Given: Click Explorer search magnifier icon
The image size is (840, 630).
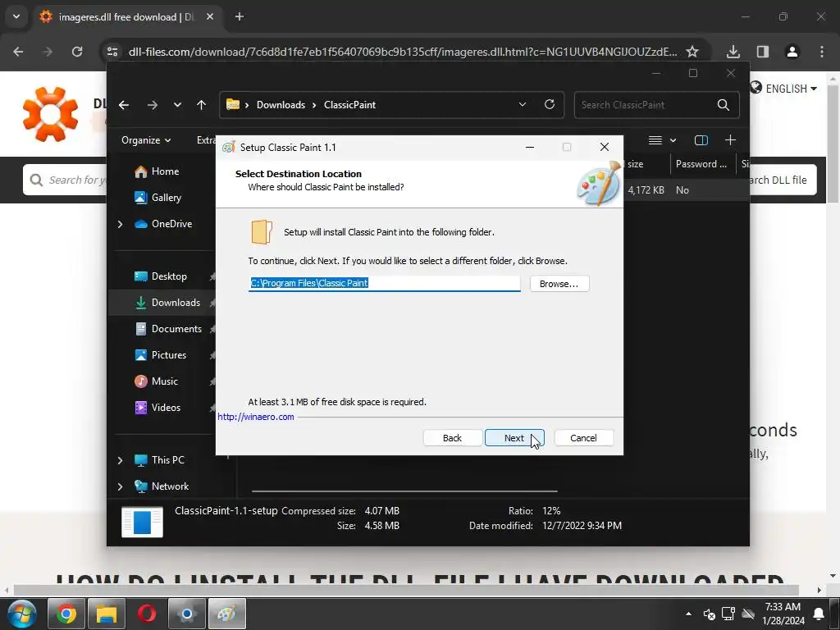Looking at the screenshot, I should pyautogui.click(x=724, y=105).
